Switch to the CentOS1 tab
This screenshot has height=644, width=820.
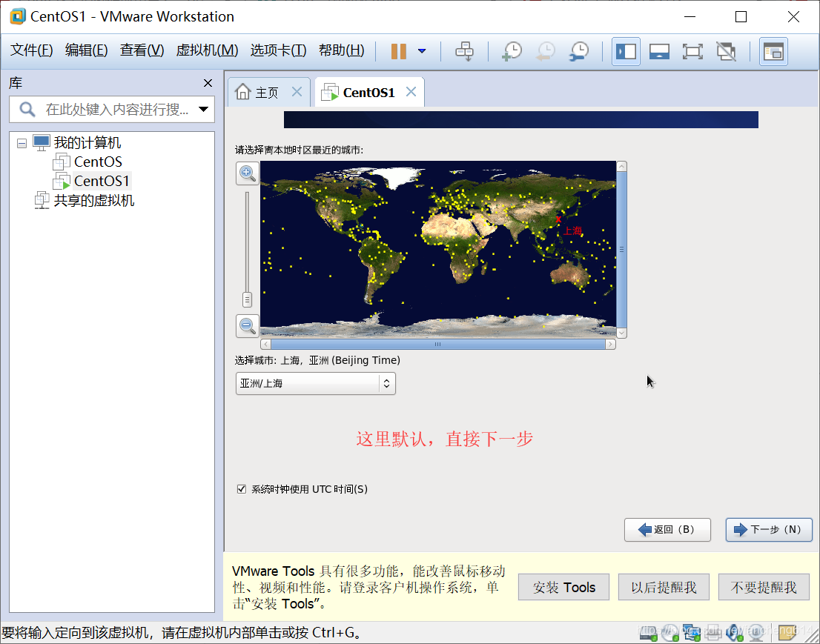(x=368, y=93)
